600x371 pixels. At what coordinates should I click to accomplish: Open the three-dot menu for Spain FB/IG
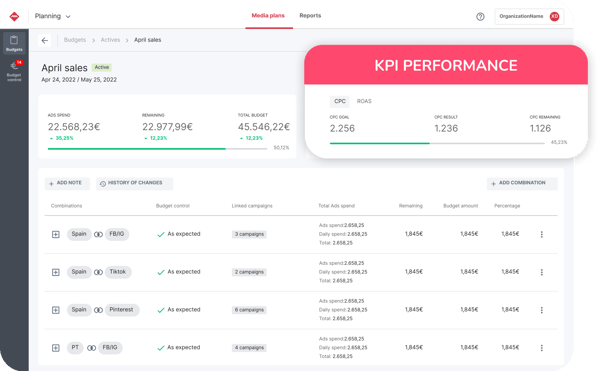pyautogui.click(x=541, y=234)
